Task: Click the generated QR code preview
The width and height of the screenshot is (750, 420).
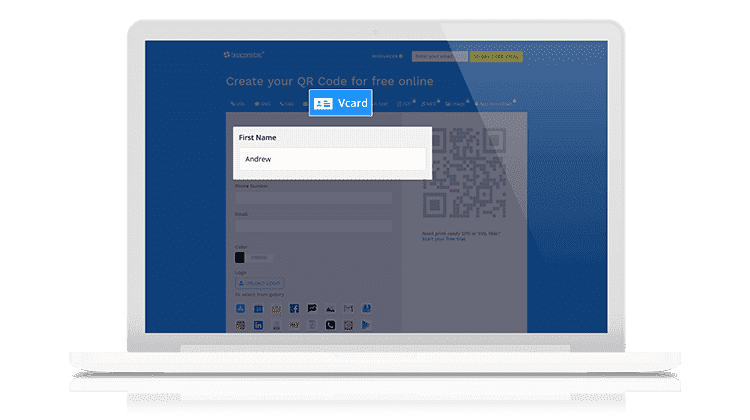Action: pyautogui.click(x=464, y=173)
